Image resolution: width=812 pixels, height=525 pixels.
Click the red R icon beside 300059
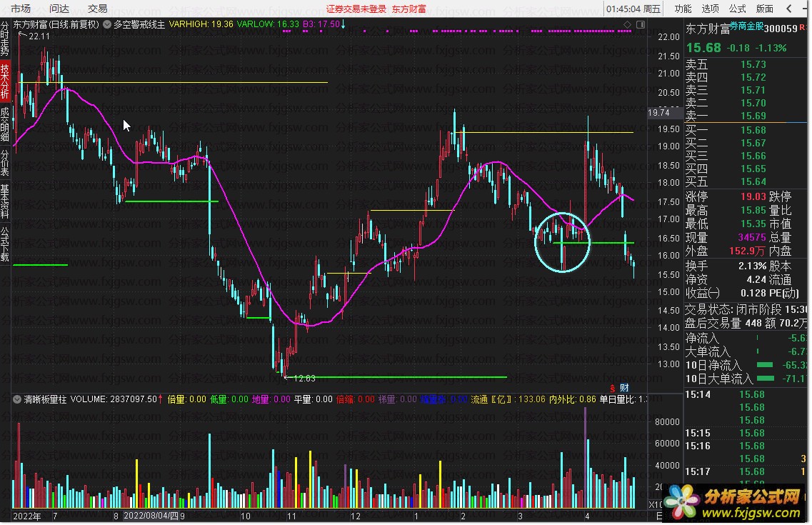click(802, 26)
